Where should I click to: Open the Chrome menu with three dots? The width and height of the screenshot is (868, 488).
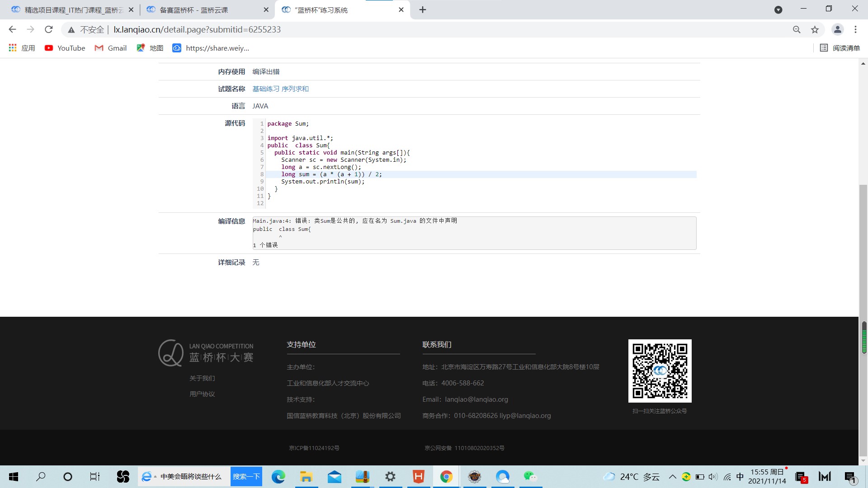click(855, 29)
